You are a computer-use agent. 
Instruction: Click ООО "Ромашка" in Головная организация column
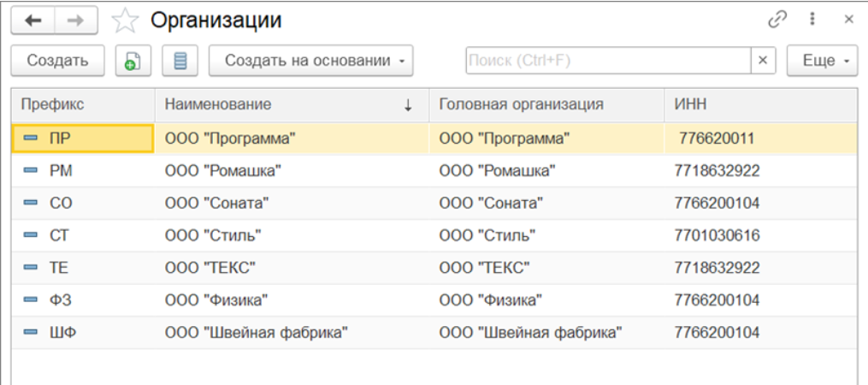point(547,171)
